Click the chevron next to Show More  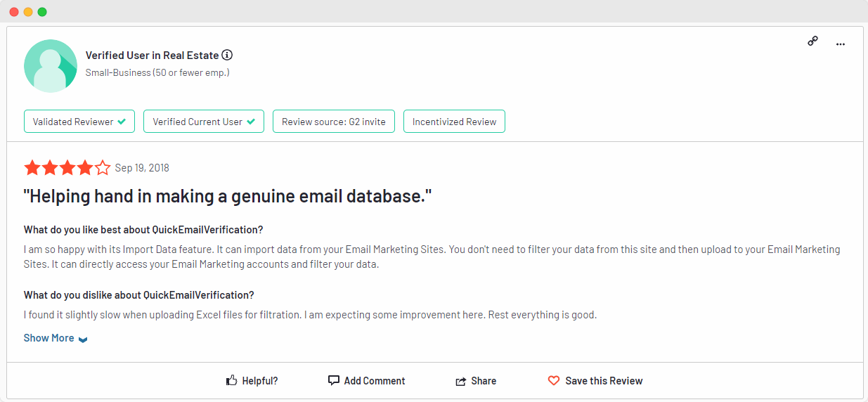83,339
